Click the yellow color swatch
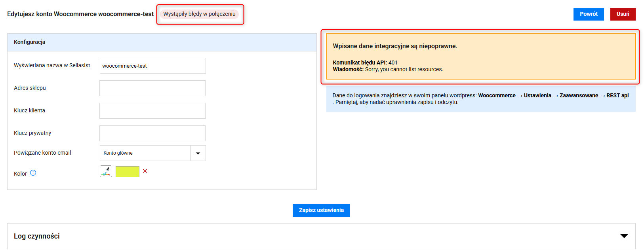 tap(127, 172)
